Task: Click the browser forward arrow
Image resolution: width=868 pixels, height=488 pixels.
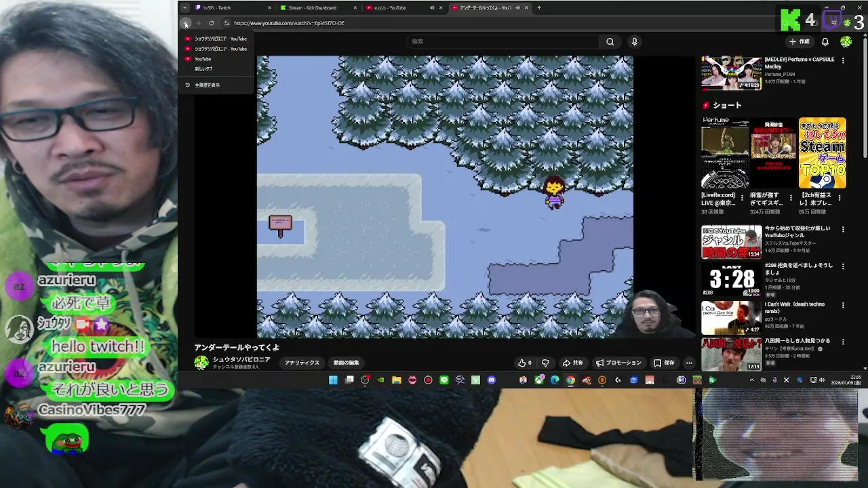Action: [x=198, y=23]
